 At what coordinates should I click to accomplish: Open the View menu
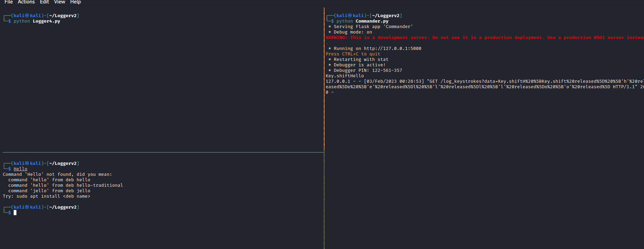60,2
